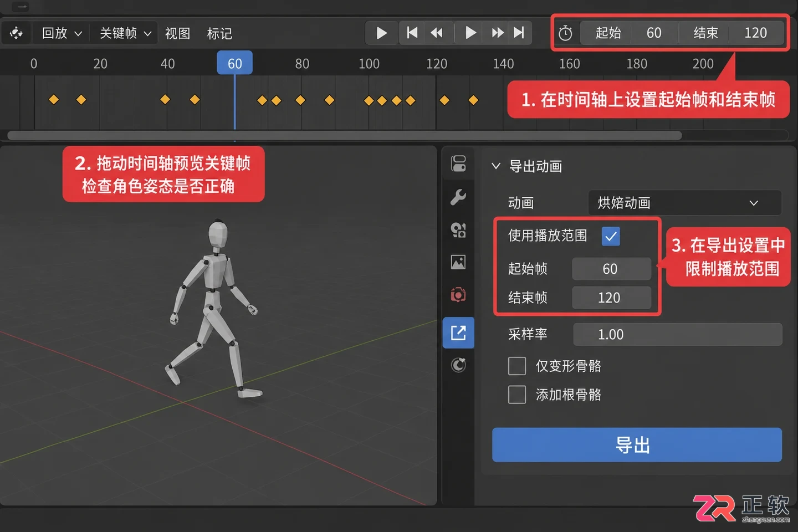This screenshot has height=532, width=798.
Task: Enable the 添加根骨骼 checkbox
Action: (517, 395)
